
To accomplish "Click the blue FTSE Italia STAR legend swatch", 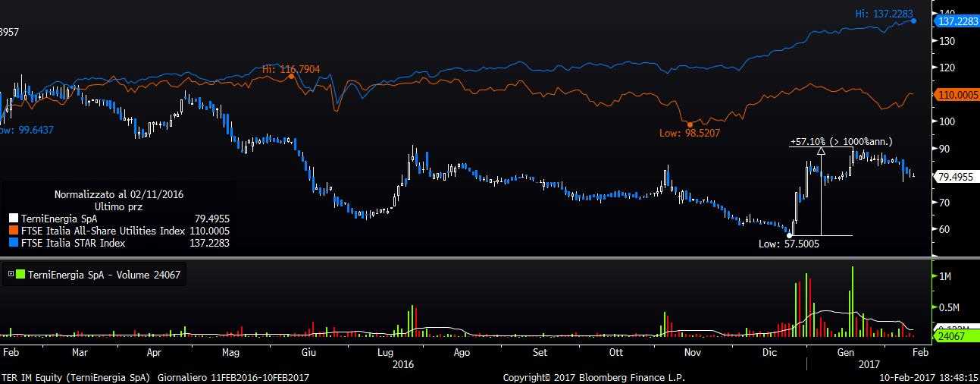I will [14, 244].
